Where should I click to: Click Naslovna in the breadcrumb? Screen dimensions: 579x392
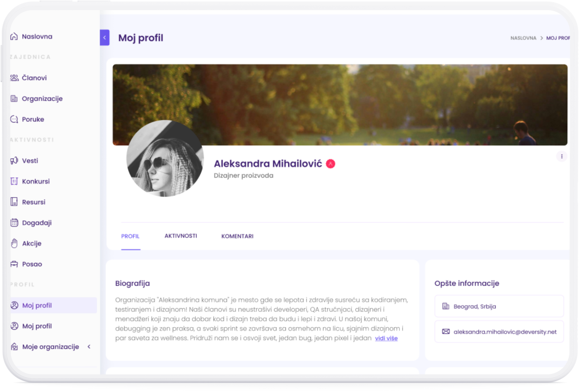(x=523, y=38)
